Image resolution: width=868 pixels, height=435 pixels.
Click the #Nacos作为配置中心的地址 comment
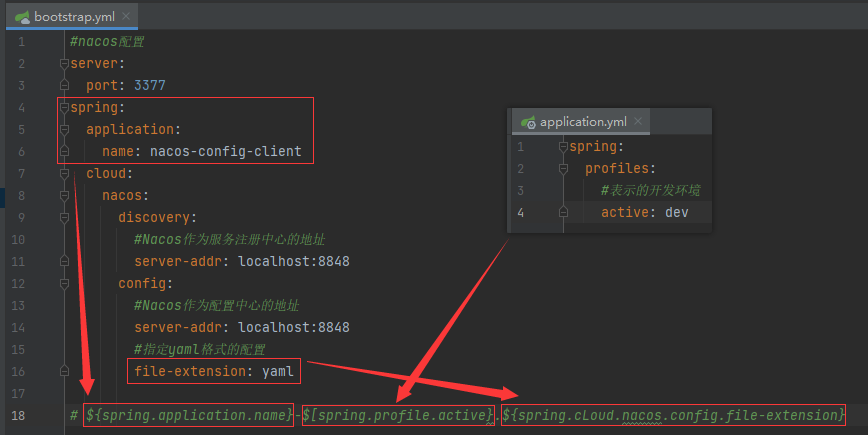pyautogui.click(x=216, y=305)
